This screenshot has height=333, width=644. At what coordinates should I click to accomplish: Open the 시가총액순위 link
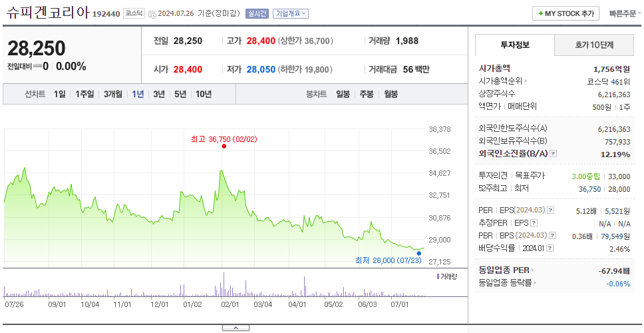coord(501,81)
